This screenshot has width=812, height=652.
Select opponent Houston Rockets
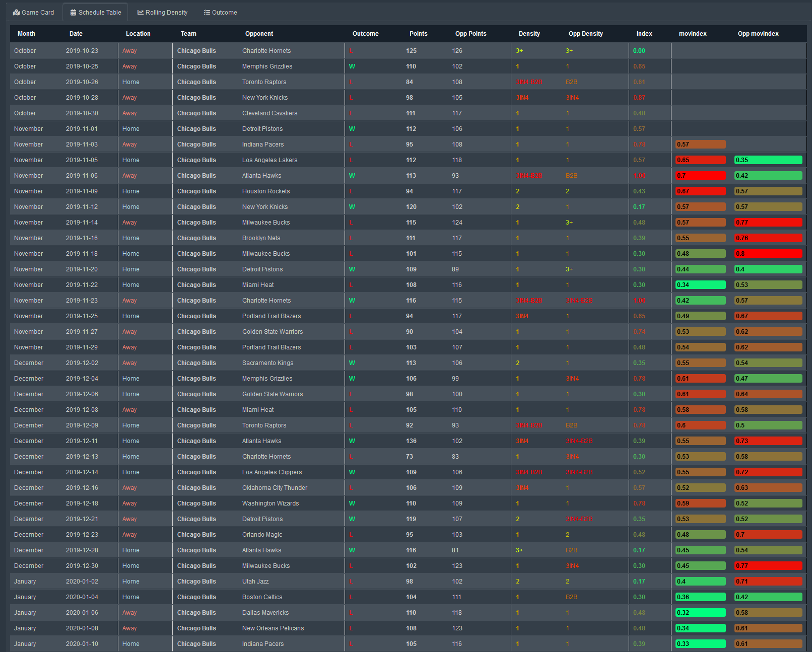(266, 191)
